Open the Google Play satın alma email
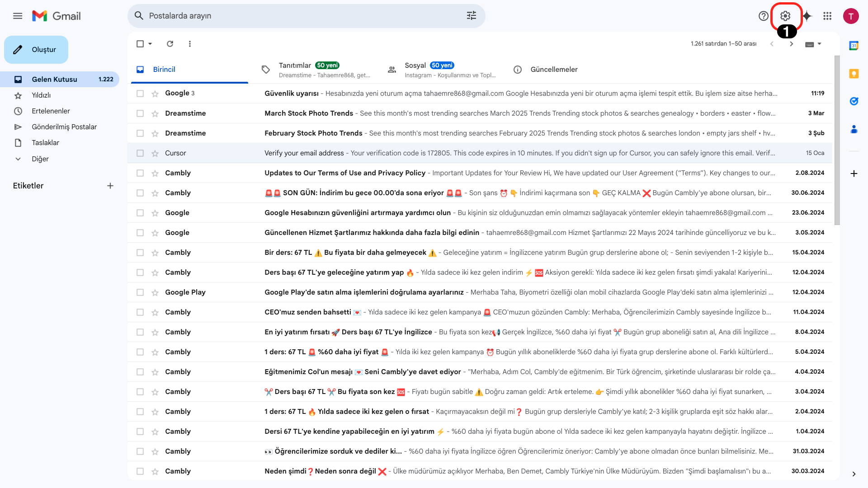Screen dimensions: 868x488 tap(480, 292)
